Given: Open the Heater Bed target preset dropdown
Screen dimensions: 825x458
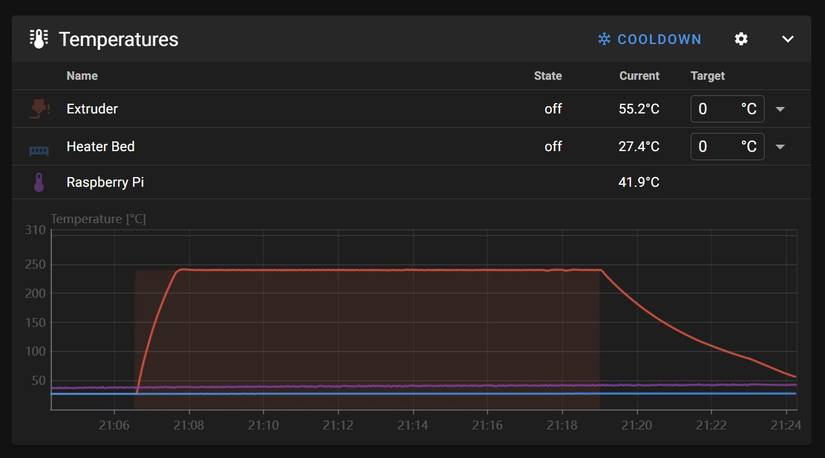Looking at the screenshot, I should coord(780,147).
